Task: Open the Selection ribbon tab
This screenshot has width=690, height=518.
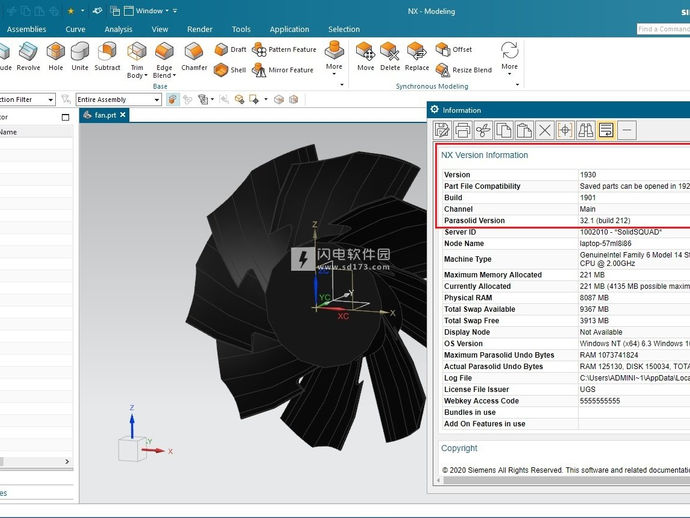Action: [344, 29]
